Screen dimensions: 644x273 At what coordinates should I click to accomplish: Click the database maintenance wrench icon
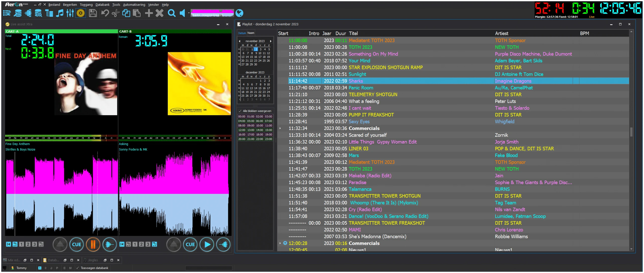click(x=18, y=13)
